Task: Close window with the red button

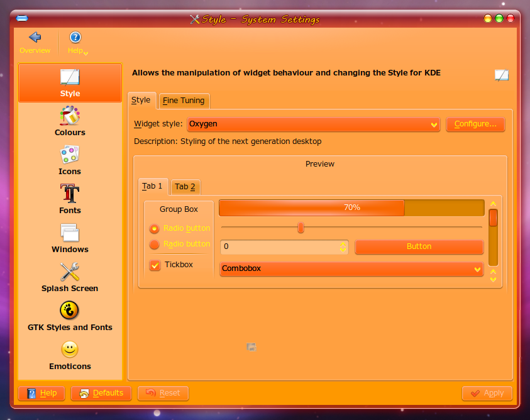Action: click(x=511, y=18)
